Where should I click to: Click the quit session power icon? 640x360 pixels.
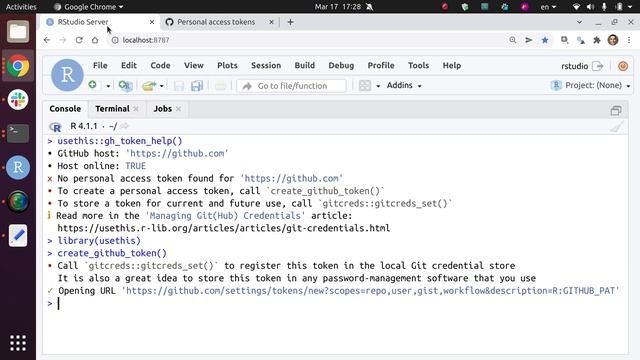coord(623,66)
